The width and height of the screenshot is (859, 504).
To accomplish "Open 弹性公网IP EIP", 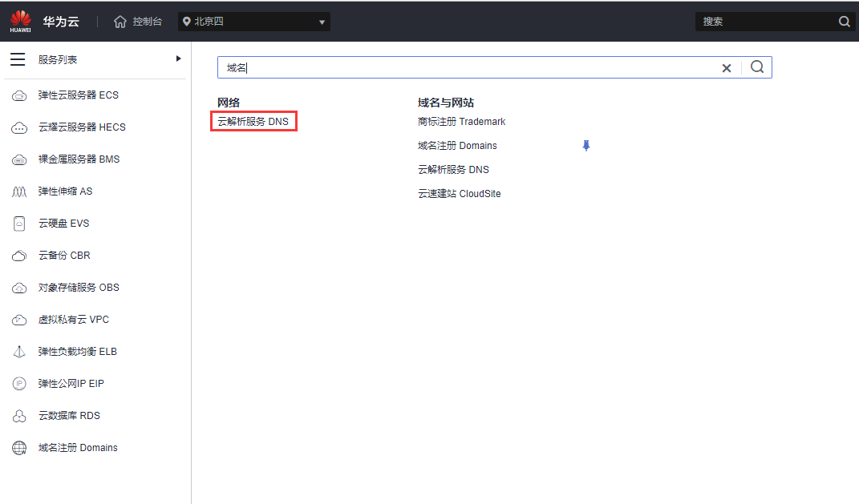I will tap(71, 384).
